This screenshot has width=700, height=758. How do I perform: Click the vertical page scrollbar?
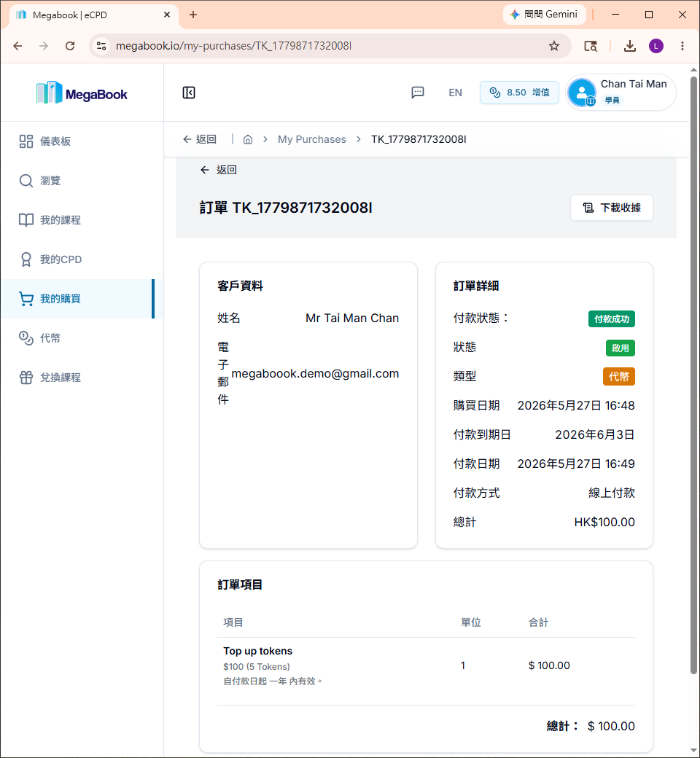point(693,375)
